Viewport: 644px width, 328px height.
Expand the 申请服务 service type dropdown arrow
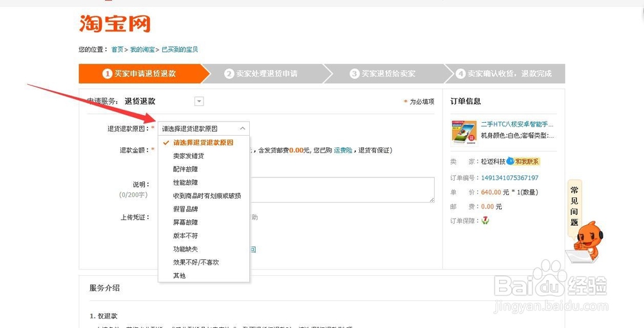(199, 101)
